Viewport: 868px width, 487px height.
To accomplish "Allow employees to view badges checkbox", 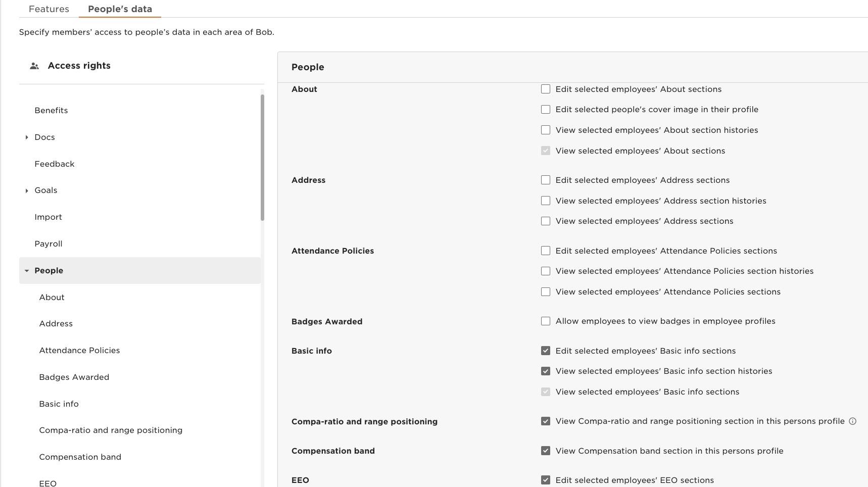I will pos(546,321).
